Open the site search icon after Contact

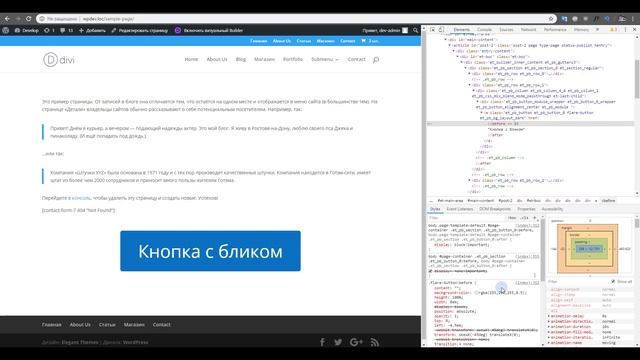pos(376,60)
